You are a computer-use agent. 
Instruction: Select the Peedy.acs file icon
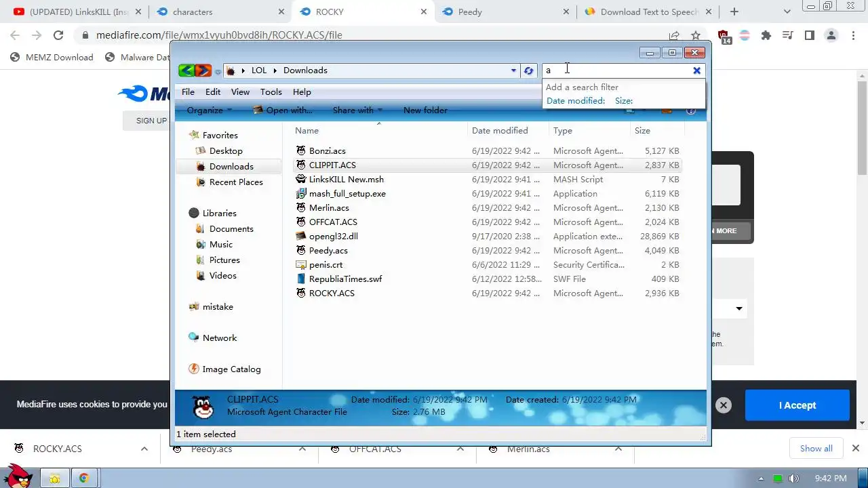coord(301,250)
